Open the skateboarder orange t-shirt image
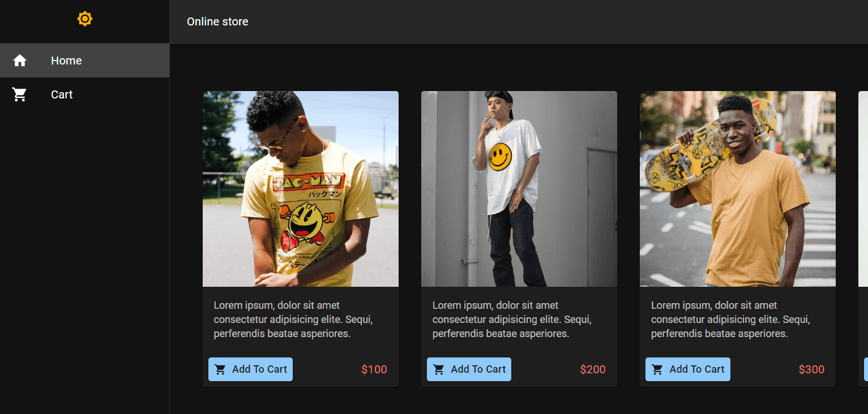This screenshot has width=868, height=414. coord(738,189)
